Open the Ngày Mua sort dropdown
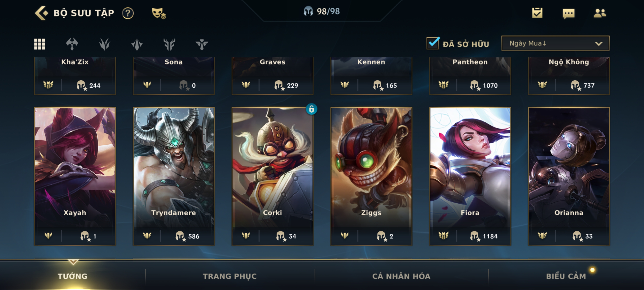 point(555,43)
